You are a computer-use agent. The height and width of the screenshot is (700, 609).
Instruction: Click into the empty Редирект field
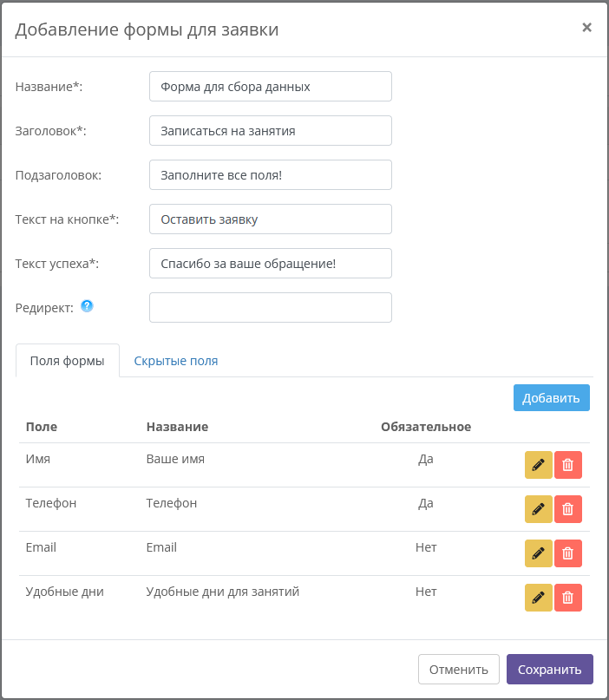click(x=271, y=308)
